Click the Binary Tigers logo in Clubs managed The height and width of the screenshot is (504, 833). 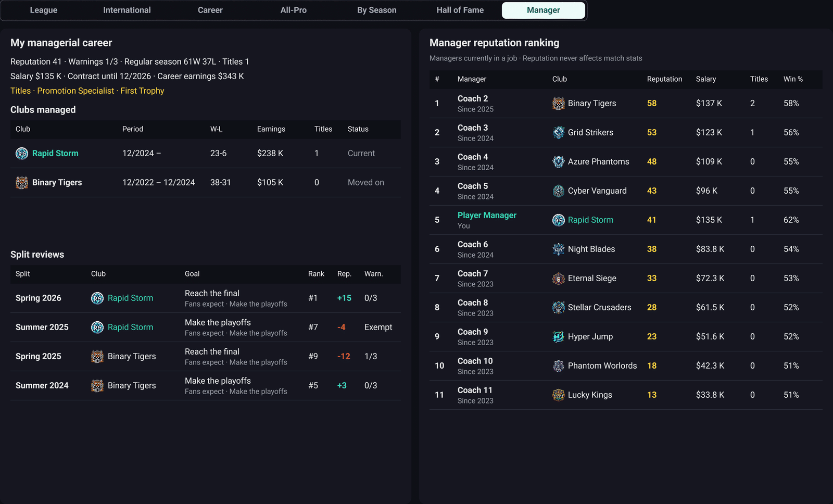click(x=22, y=182)
